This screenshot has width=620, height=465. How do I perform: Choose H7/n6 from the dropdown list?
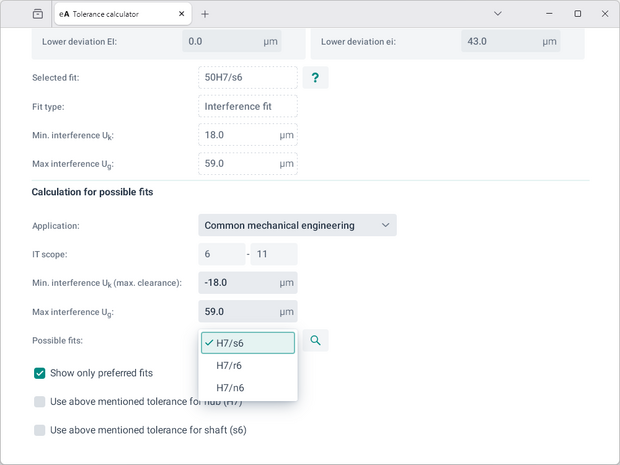[248, 388]
